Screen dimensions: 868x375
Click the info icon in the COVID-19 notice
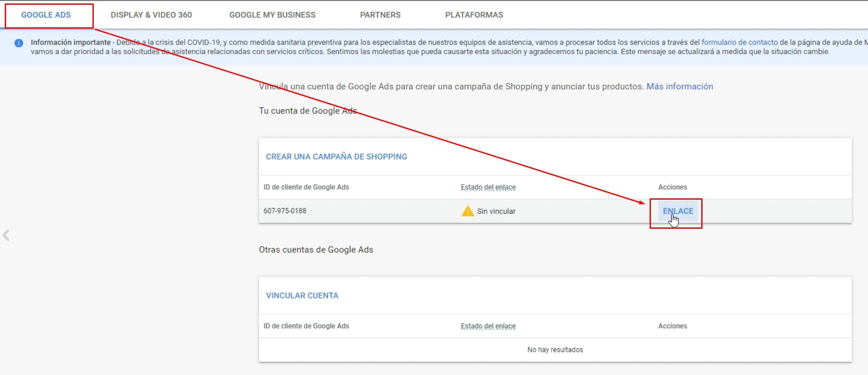[x=19, y=43]
